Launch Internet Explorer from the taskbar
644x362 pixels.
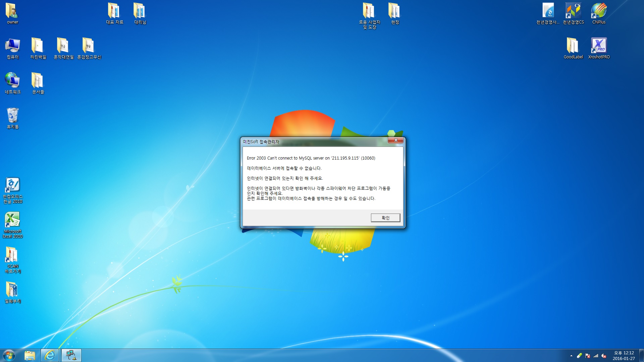point(50,355)
